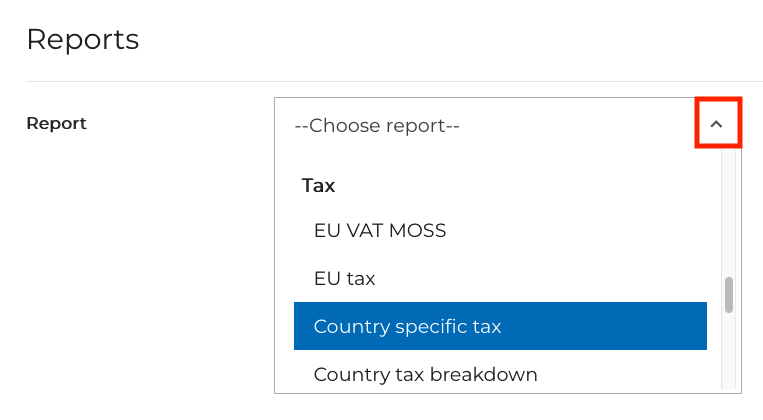Select the "EU VAT MOSS" report option
763x420 pixels.
(380, 230)
